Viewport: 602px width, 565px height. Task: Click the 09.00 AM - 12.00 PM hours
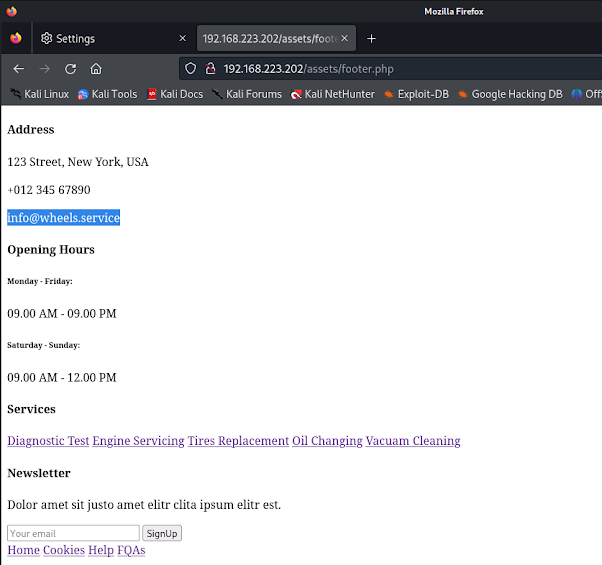click(x=62, y=378)
